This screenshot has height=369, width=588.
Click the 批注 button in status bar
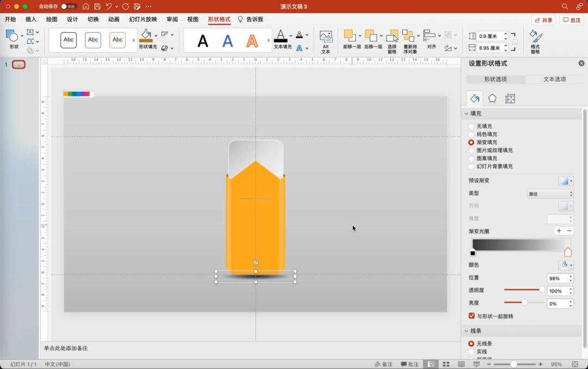pos(410,364)
